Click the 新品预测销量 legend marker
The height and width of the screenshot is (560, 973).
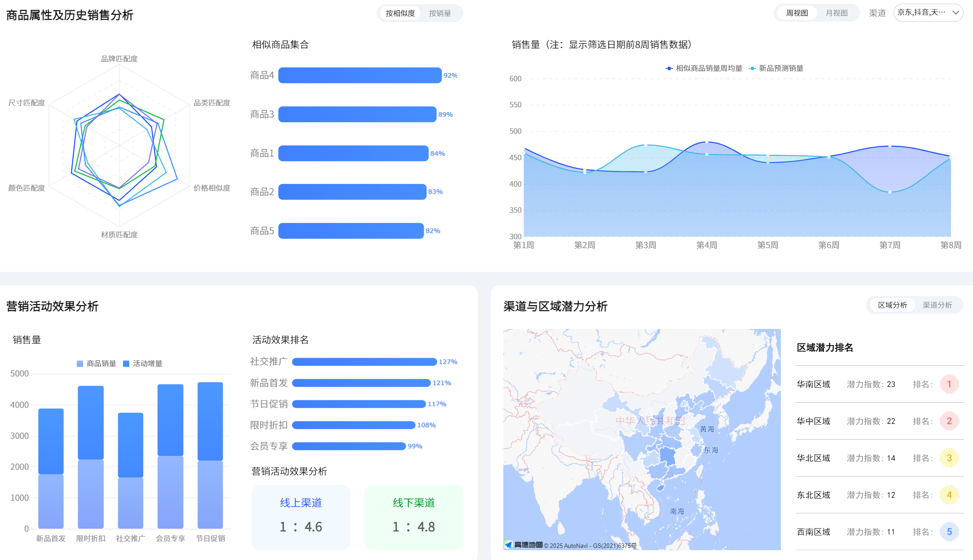(752, 68)
